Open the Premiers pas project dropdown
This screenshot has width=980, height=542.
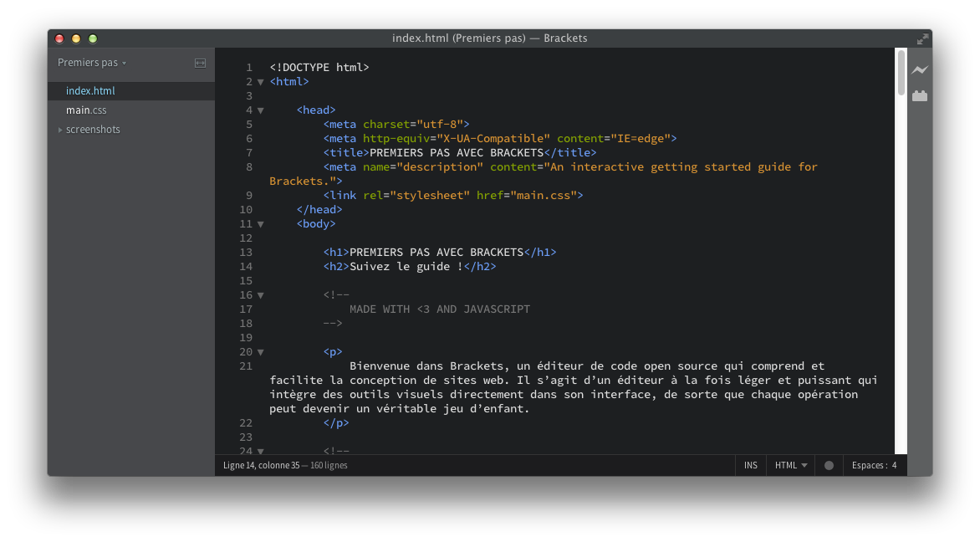point(92,63)
